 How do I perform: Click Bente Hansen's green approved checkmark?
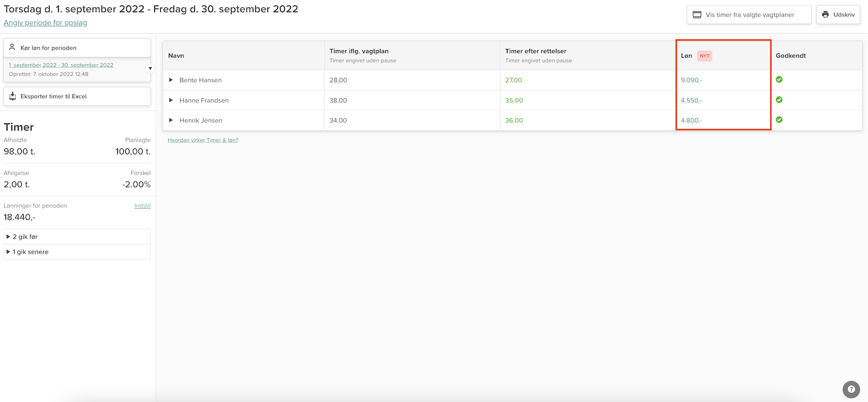pyautogui.click(x=779, y=79)
